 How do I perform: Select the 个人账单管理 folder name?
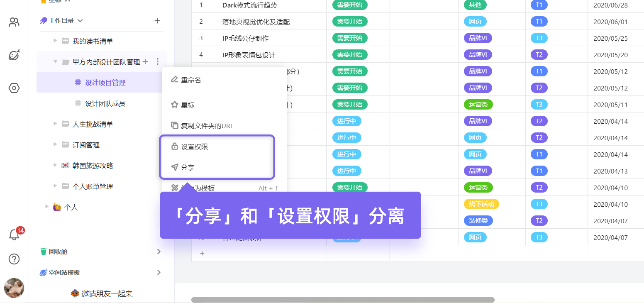coord(93,186)
